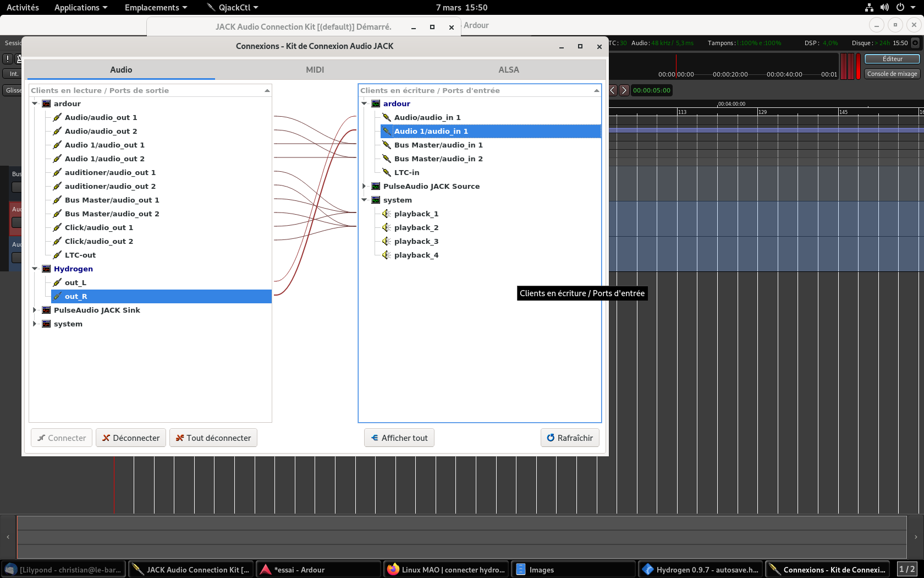Viewport: 924px width, 578px height.
Task: Click the date and time in top bar
Action: tap(461, 7)
